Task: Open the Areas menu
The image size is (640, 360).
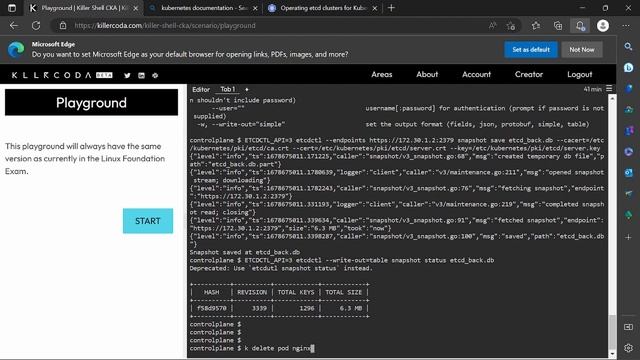Action: coord(382,74)
